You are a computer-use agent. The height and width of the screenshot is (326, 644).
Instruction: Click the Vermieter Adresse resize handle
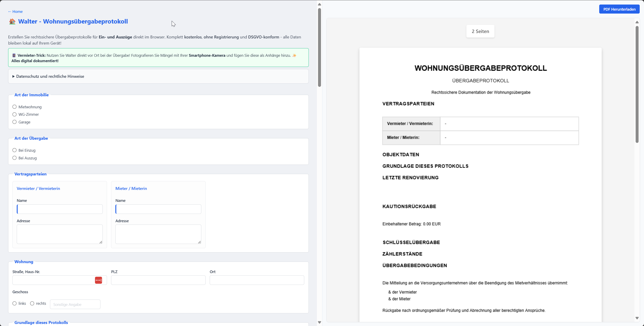pos(101,242)
